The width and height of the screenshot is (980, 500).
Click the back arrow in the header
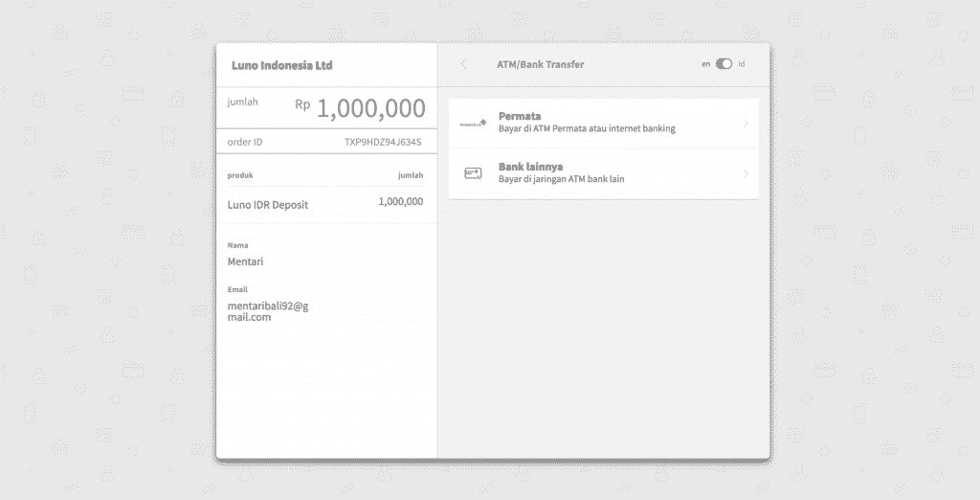point(464,64)
